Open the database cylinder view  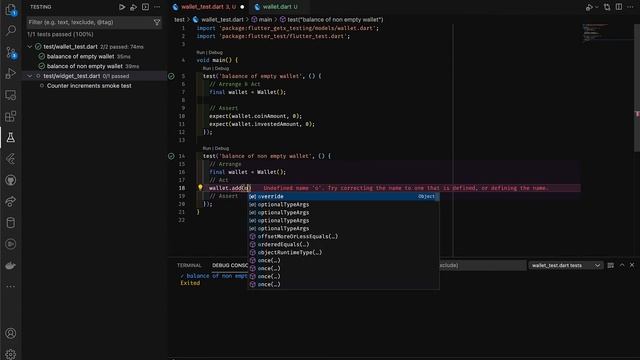coord(11,223)
